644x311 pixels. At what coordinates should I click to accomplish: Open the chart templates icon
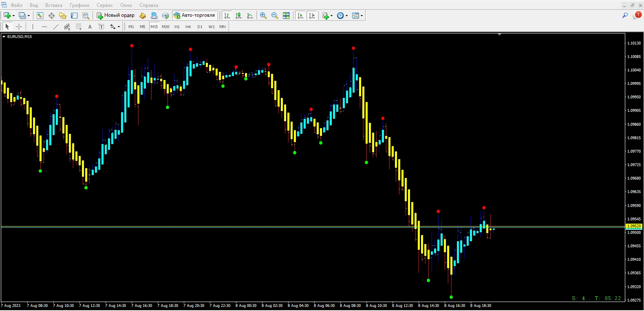pos(355,16)
